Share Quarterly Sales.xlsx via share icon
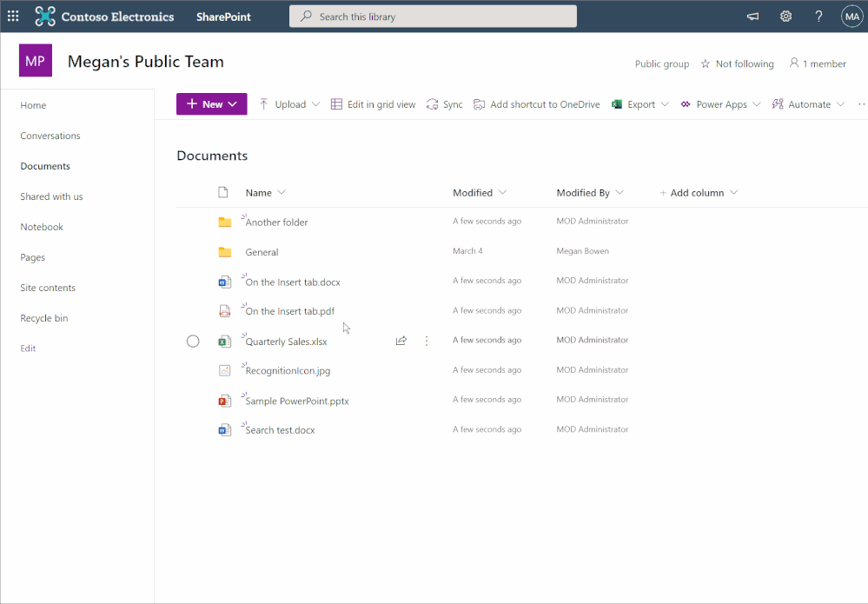868x604 pixels. tap(401, 341)
